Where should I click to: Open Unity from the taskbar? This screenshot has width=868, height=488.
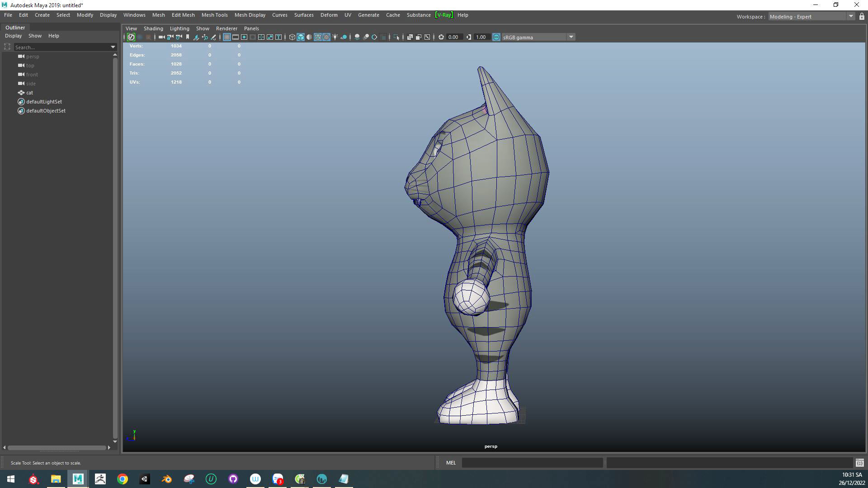click(145, 479)
